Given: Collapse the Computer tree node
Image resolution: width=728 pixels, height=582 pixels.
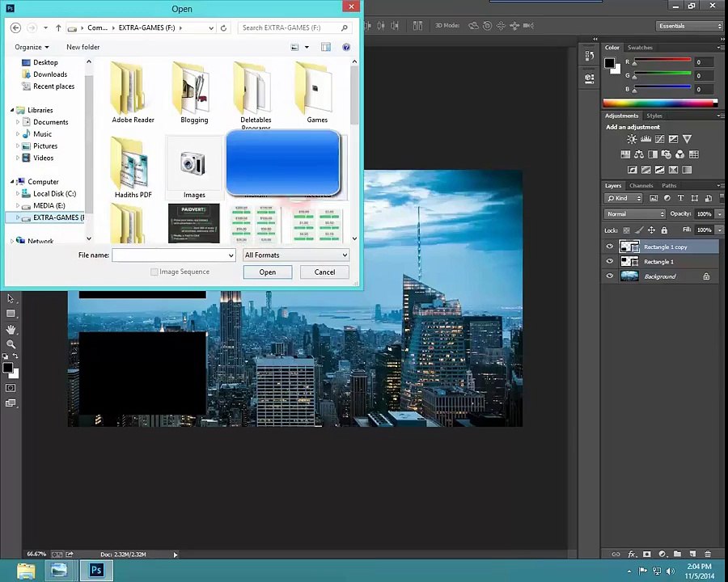Looking at the screenshot, I should pos(12,181).
